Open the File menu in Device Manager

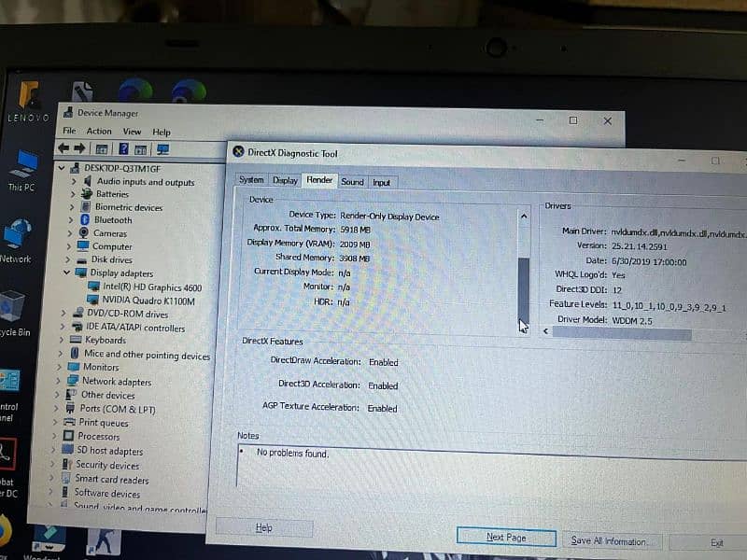click(x=69, y=131)
